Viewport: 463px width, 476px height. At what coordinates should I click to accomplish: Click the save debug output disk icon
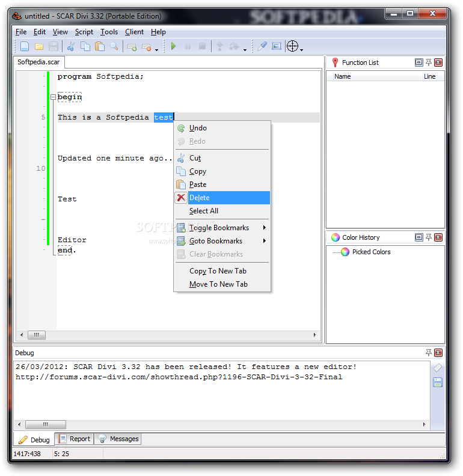click(438, 382)
